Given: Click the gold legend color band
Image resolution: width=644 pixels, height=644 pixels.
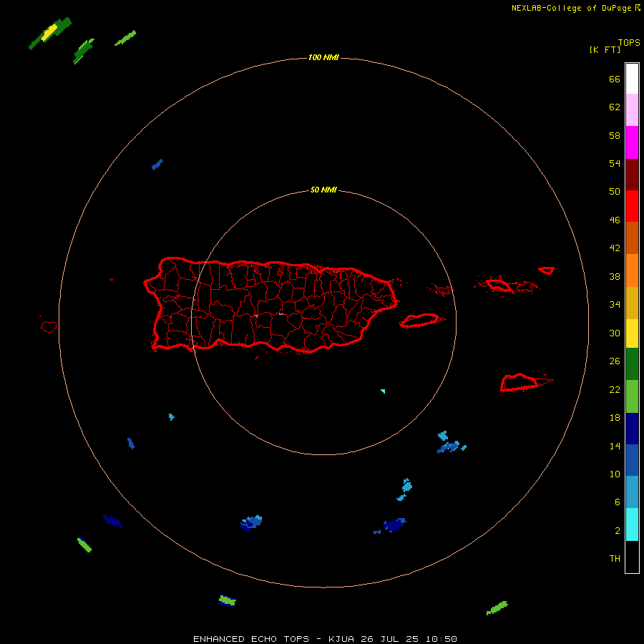Looking at the screenshot, I should [632, 303].
